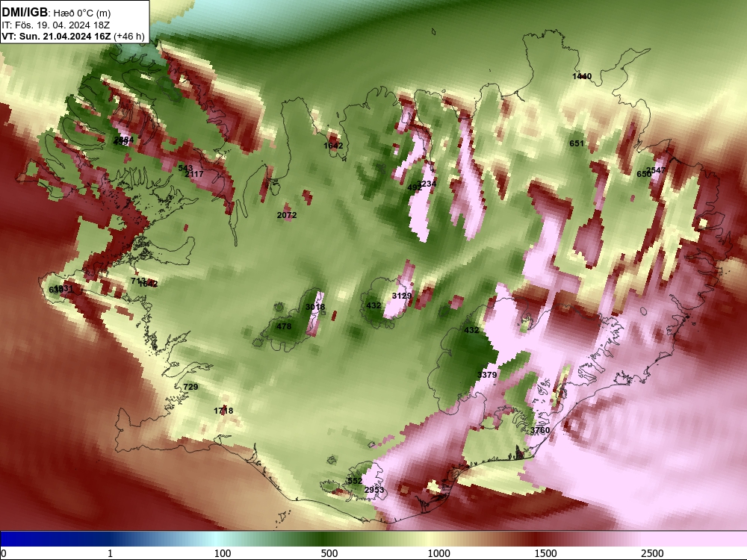Image resolution: width=747 pixels, height=560 pixels.
Task: Click the 1440 value on the map
Action: [x=582, y=76]
